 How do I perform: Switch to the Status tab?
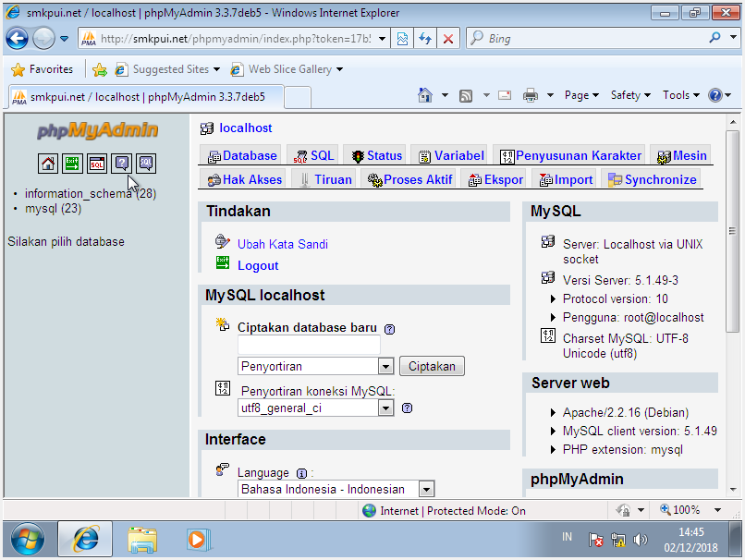(375, 154)
